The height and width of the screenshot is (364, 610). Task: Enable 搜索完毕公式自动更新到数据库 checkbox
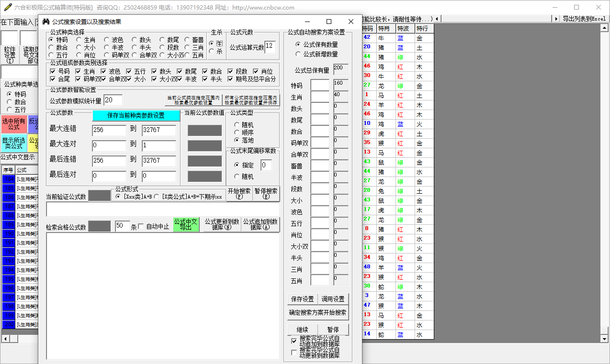click(294, 353)
